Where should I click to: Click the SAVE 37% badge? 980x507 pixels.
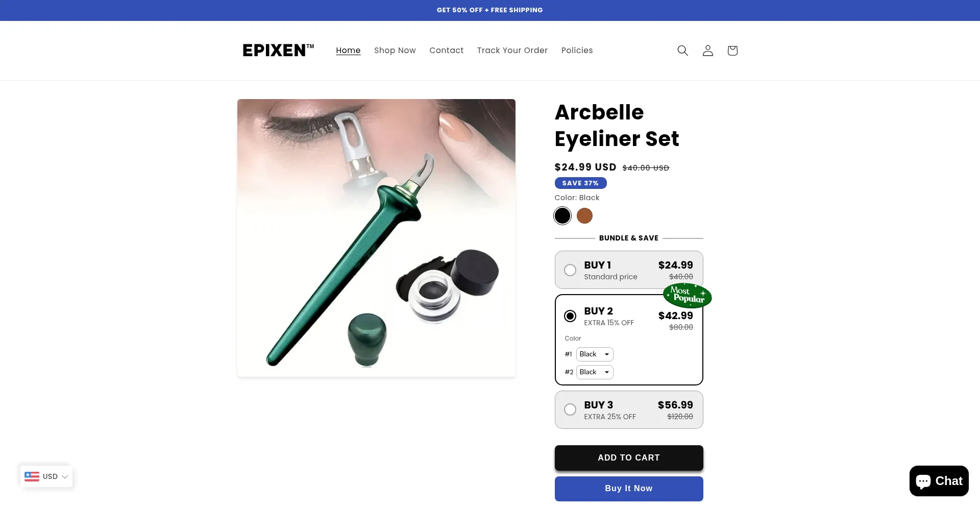point(580,183)
